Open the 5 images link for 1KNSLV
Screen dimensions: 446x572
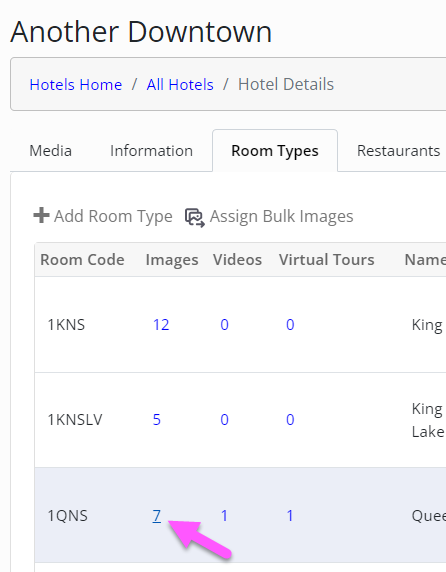[157, 420]
